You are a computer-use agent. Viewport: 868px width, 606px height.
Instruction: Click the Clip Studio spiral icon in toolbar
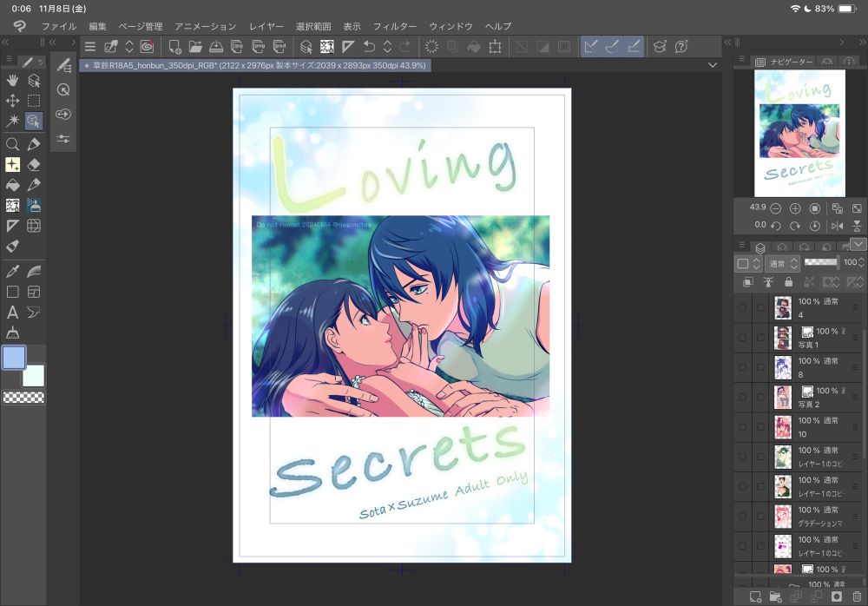pos(147,47)
